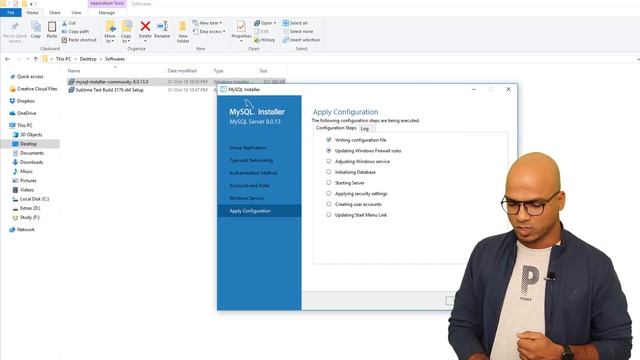Open Quick access in navigation pane
Image resolution: width=640 pixels, height=360 pixels.
point(30,76)
